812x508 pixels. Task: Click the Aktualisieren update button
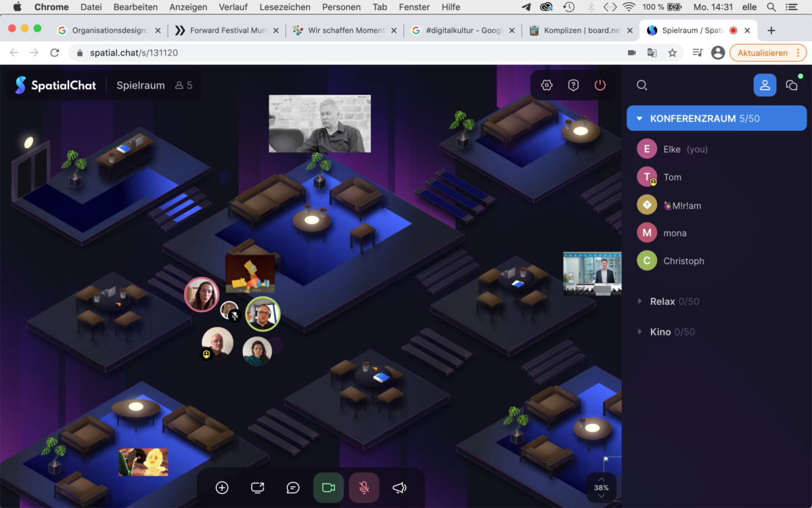762,53
